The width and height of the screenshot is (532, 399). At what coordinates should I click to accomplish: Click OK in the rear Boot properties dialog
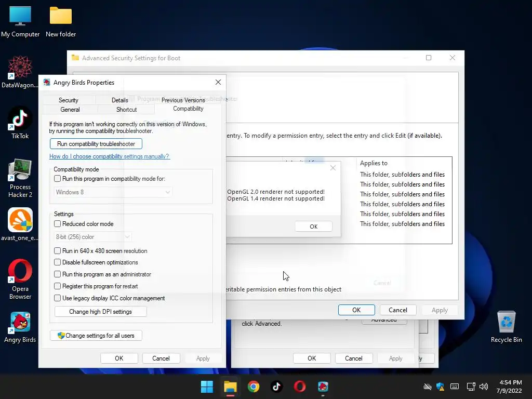[312, 358]
